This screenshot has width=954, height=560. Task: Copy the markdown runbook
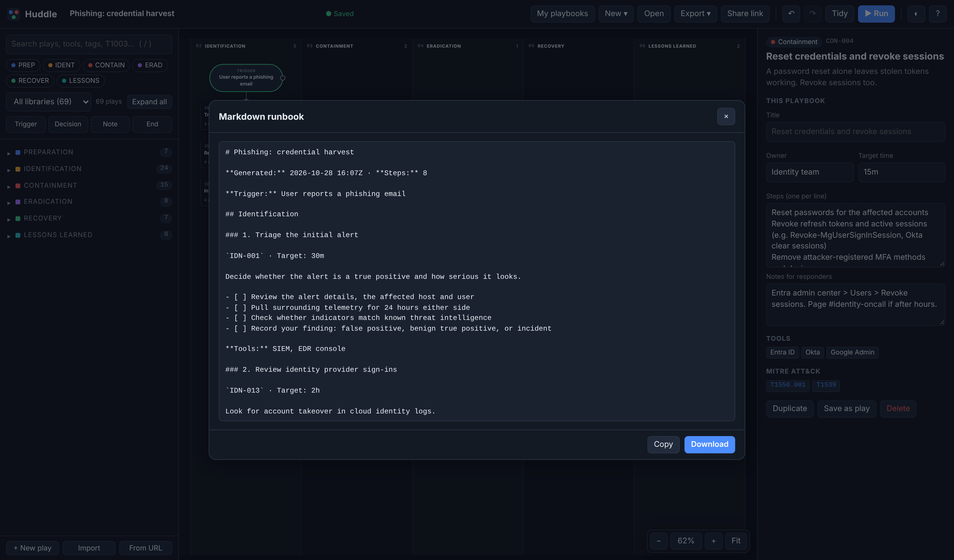point(663,444)
